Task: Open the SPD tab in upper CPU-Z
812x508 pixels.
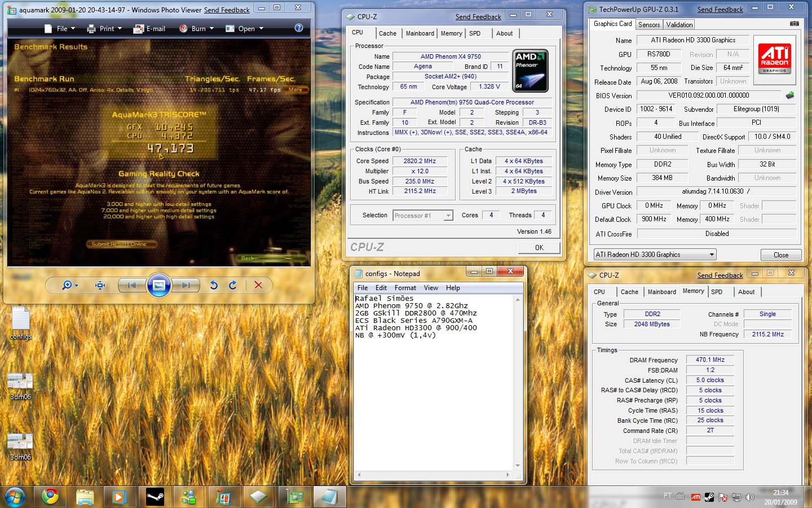Action: [x=475, y=33]
